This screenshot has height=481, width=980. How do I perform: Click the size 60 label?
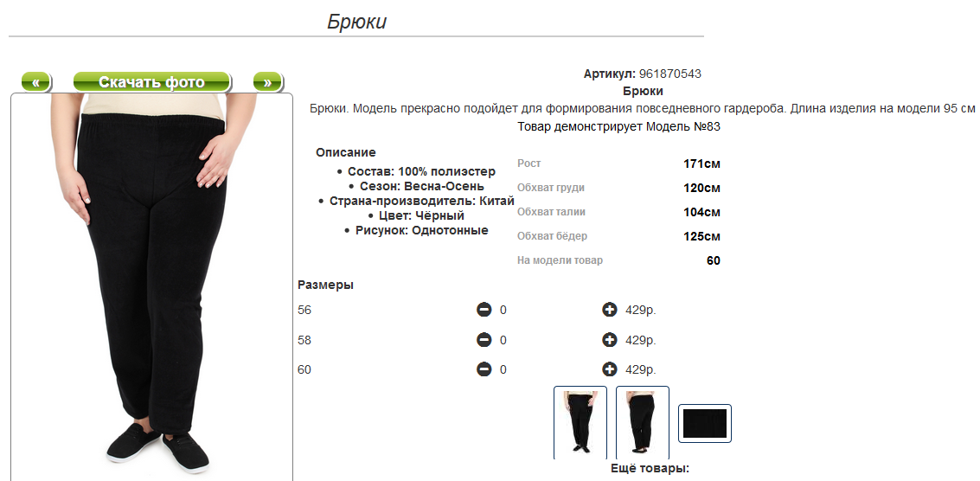[304, 369]
